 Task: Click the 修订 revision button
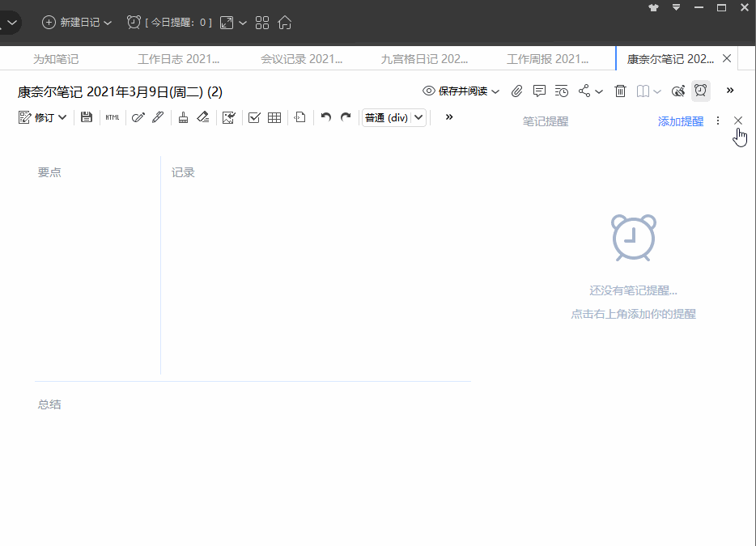(x=36, y=117)
